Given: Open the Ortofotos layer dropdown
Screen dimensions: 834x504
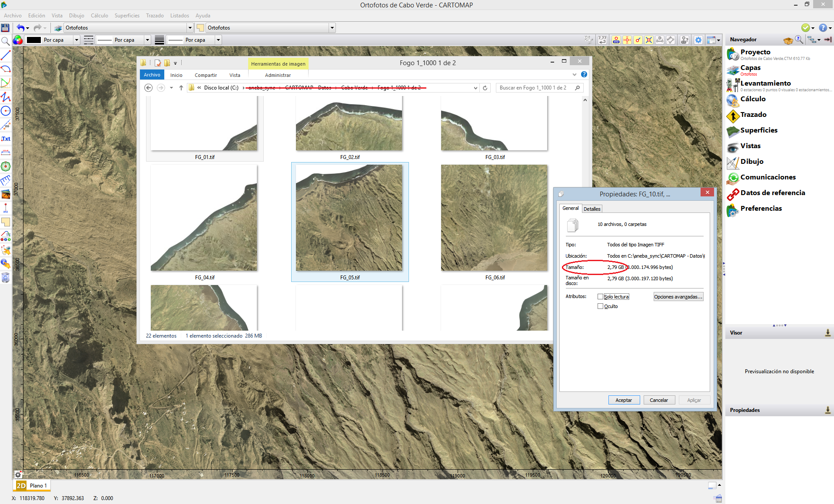Looking at the screenshot, I should tap(190, 27).
